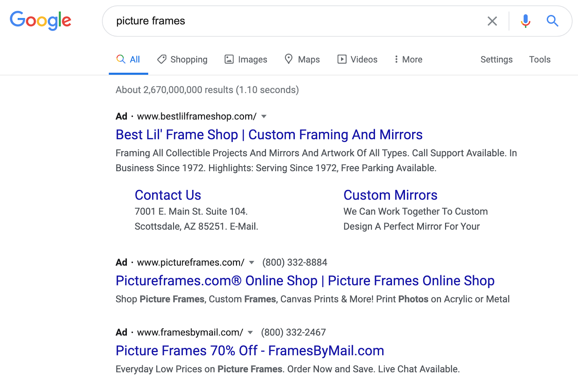Screen dimensions: 578x392
Task: Switch to the Shopping tab
Action: tap(182, 60)
